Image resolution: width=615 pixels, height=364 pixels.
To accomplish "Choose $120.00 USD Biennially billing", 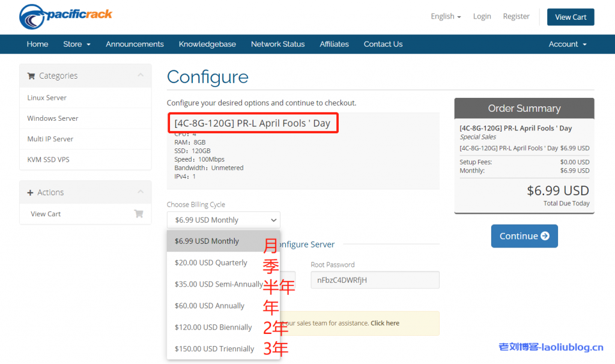I will tap(213, 327).
